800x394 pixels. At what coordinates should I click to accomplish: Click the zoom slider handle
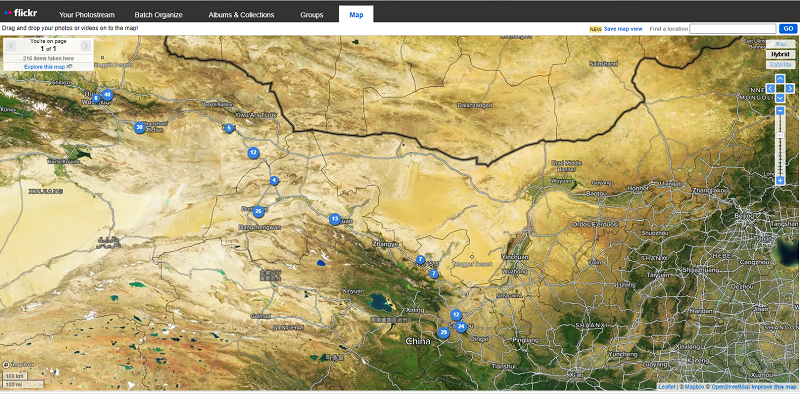[x=780, y=135]
